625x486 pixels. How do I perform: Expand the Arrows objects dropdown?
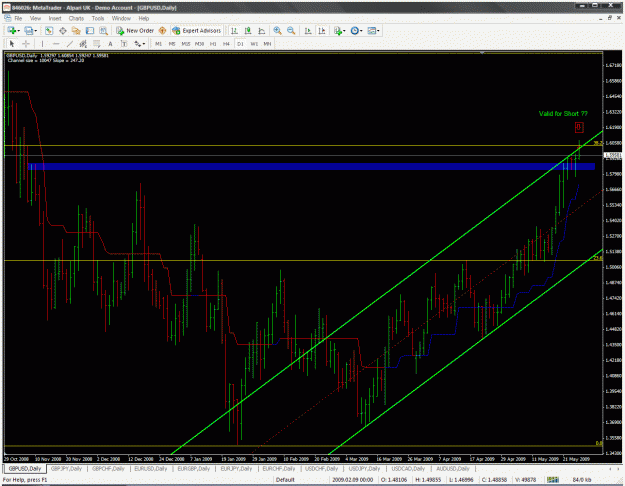point(143,44)
